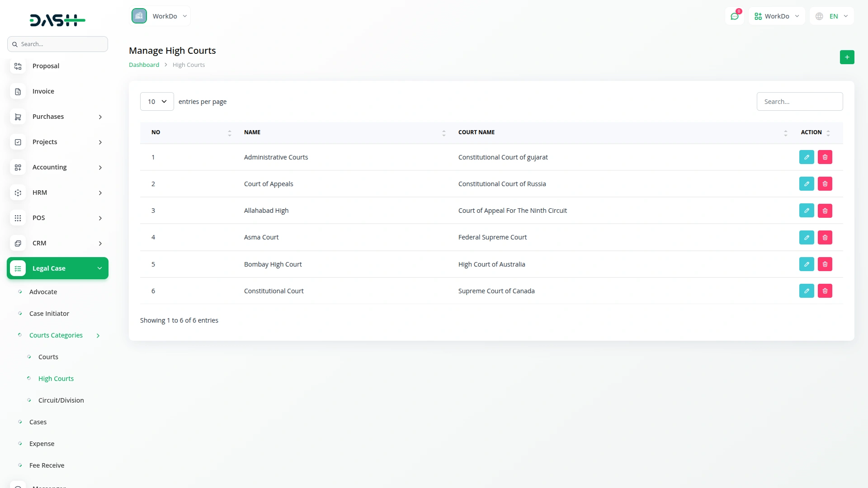The image size is (868, 488).
Task: Click the Invoice sidebar icon
Action: tap(18, 92)
